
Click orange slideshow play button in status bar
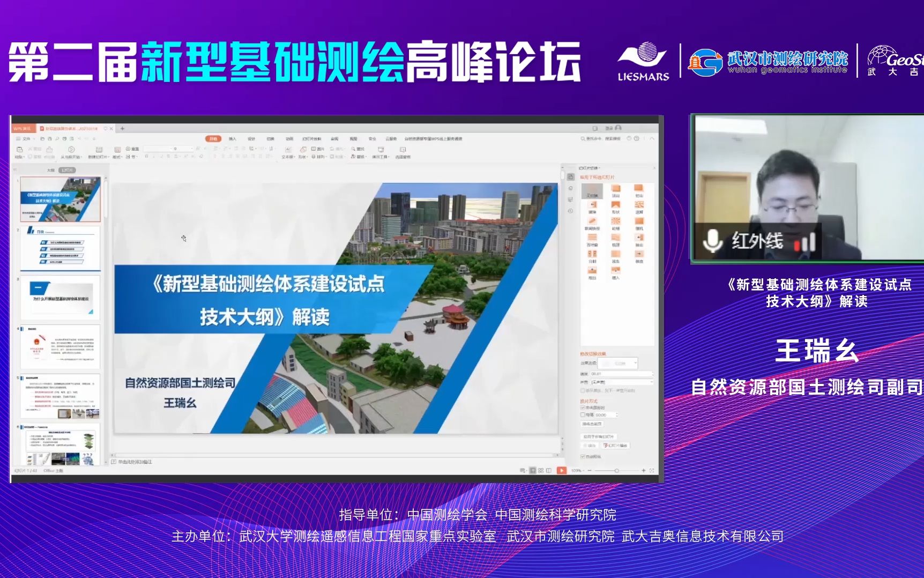point(561,470)
